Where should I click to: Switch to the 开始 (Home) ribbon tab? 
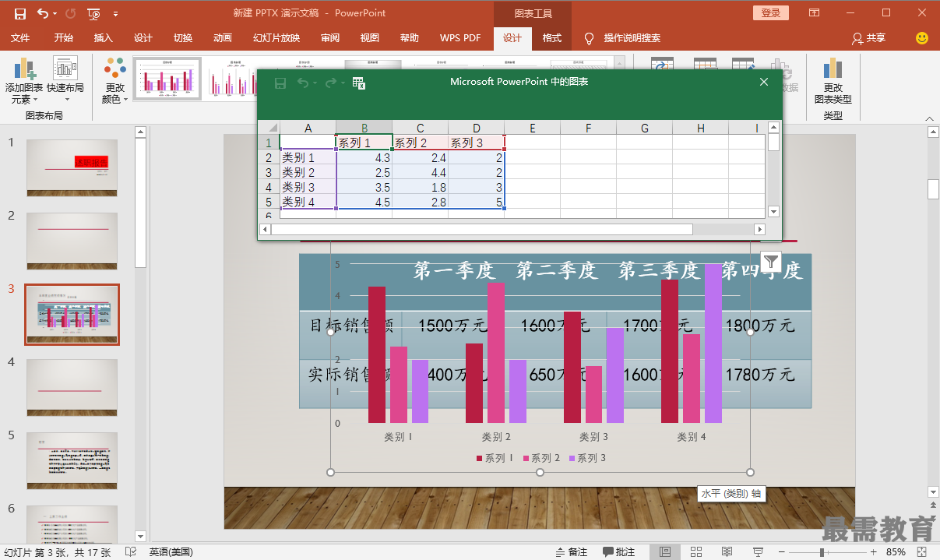pyautogui.click(x=64, y=37)
